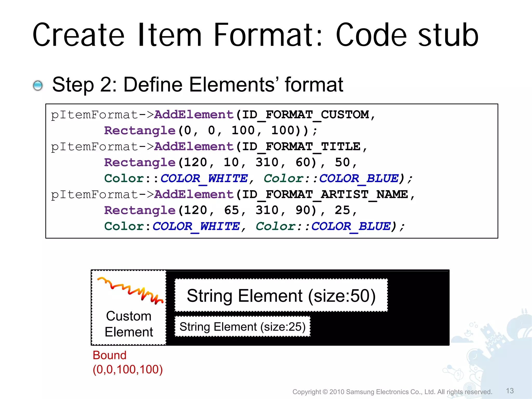Viewport: 532px width, 399px height.
Task: Click ID_FORMAT_TITLE in the code box
Action: 301,147
